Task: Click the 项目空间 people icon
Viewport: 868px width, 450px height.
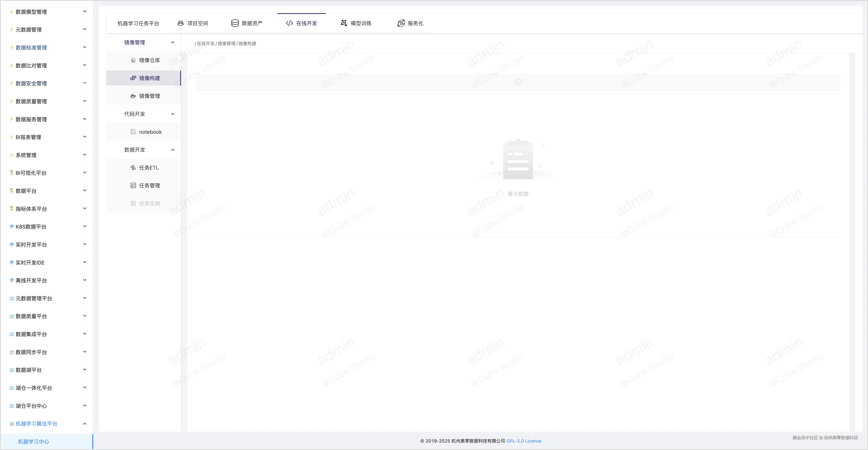Action: tap(181, 23)
